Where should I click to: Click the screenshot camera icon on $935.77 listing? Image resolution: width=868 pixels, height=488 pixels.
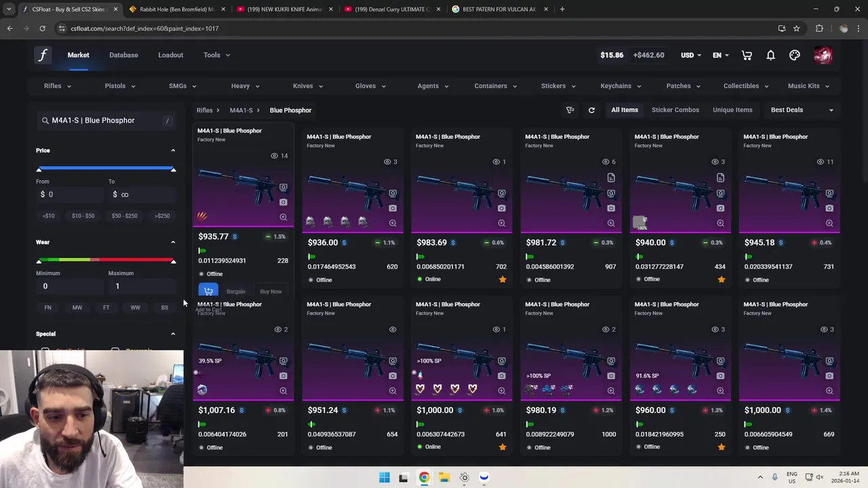[x=283, y=202]
